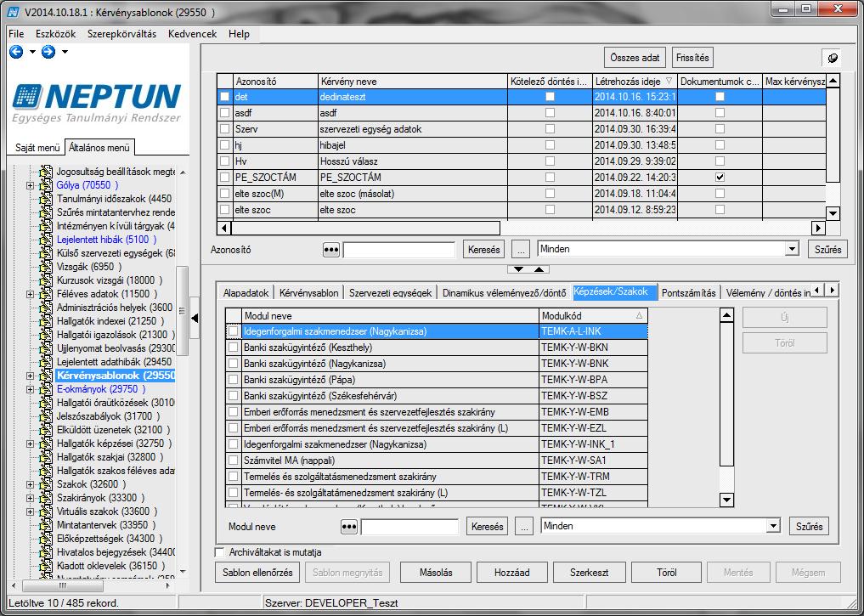Click vertical scrollbar thumb of modules list
The width and height of the screenshot is (864, 616).
[726, 394]
